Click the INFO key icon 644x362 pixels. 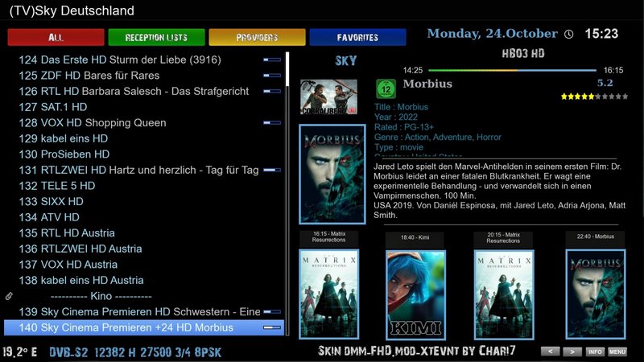595,352
